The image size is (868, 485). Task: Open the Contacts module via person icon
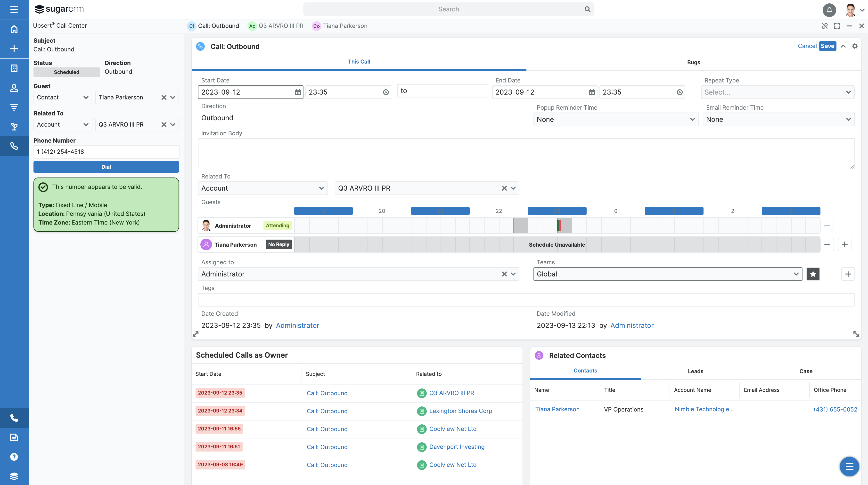pos(14,88)
